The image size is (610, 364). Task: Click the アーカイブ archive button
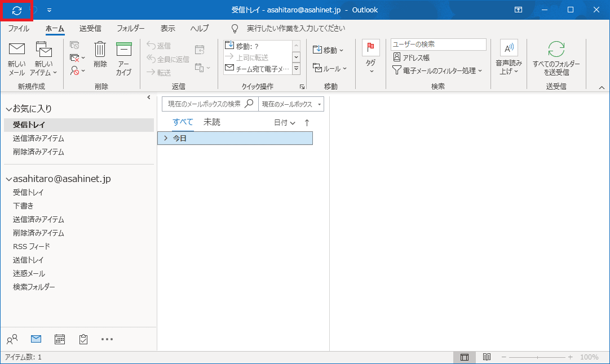pyautogui.click(x=123, y=59)
